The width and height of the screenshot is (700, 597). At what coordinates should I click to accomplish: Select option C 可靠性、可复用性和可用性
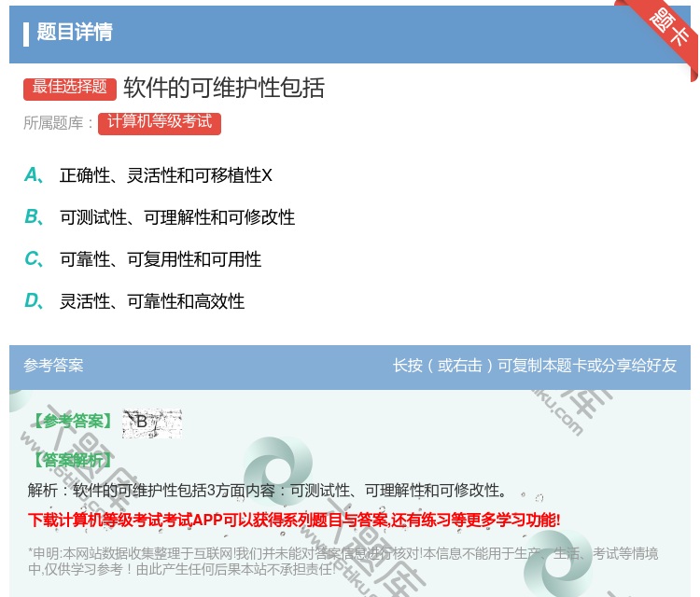(143, 259)
